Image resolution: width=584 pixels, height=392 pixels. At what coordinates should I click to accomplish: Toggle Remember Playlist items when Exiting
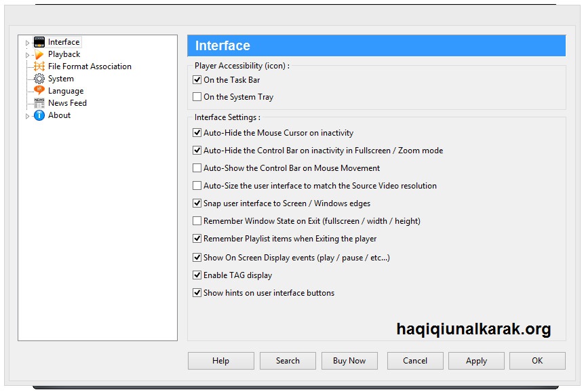point(197,239)
